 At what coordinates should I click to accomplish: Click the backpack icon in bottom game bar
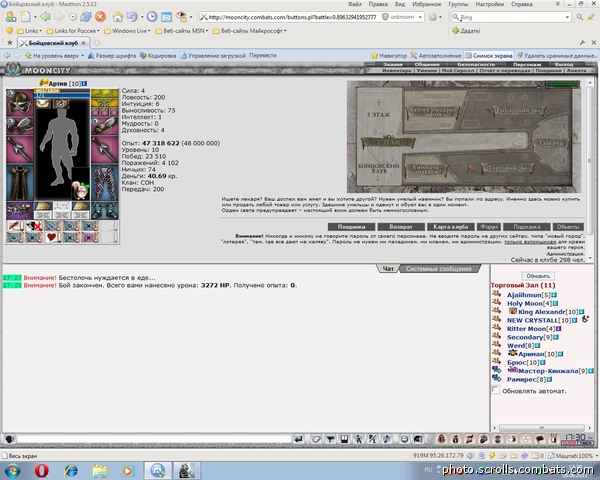[441, 439]
